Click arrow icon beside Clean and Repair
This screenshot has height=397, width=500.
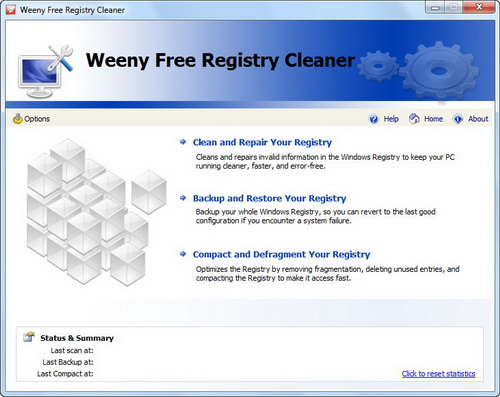tap(183, 142)
